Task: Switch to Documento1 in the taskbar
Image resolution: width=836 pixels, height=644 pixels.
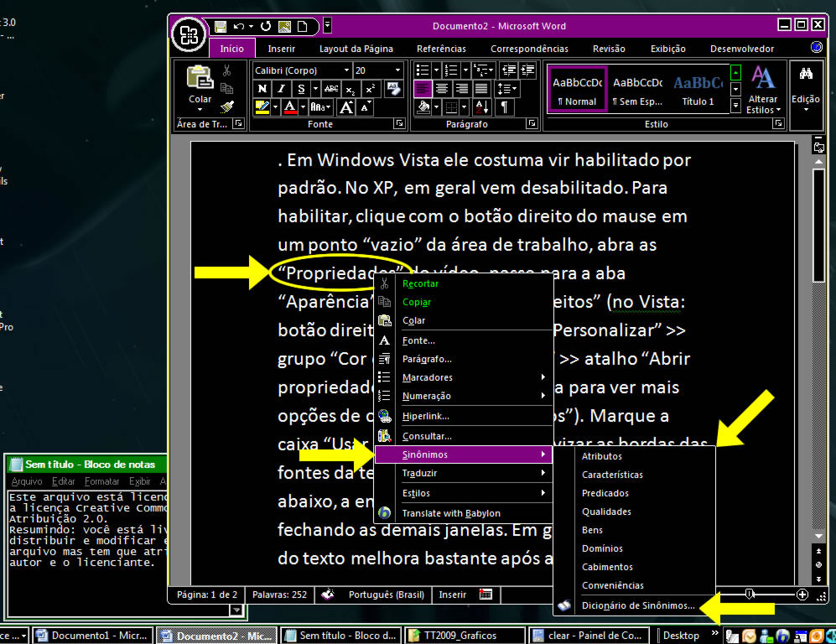Action: (93, 636)
